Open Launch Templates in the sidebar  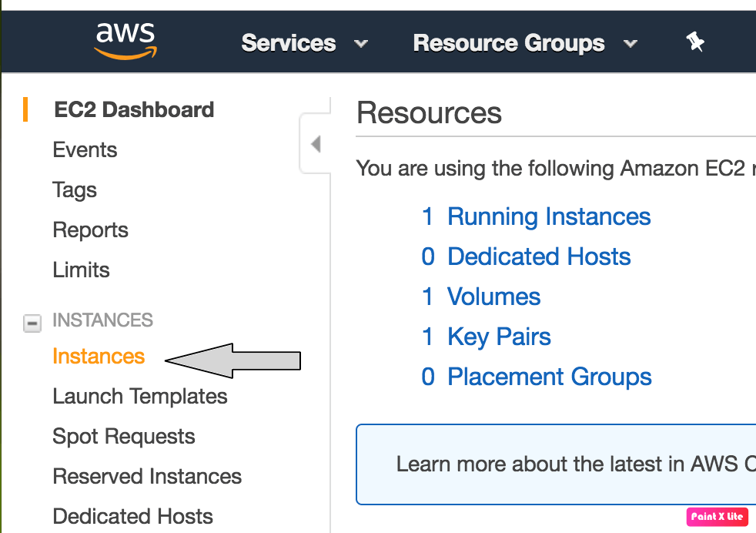pos(140,397)
